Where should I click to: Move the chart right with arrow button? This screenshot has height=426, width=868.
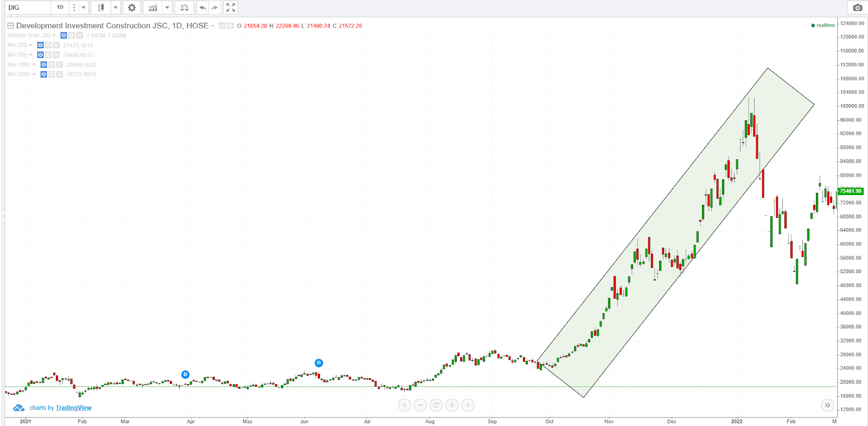468,405
